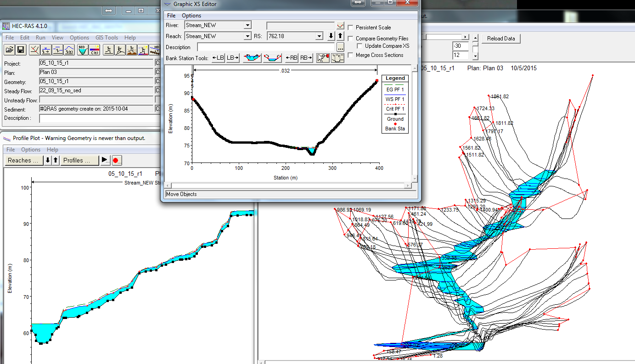Select the Move Objects pointer tool
This screenshot has height=364, width=635.
(323, 58)
